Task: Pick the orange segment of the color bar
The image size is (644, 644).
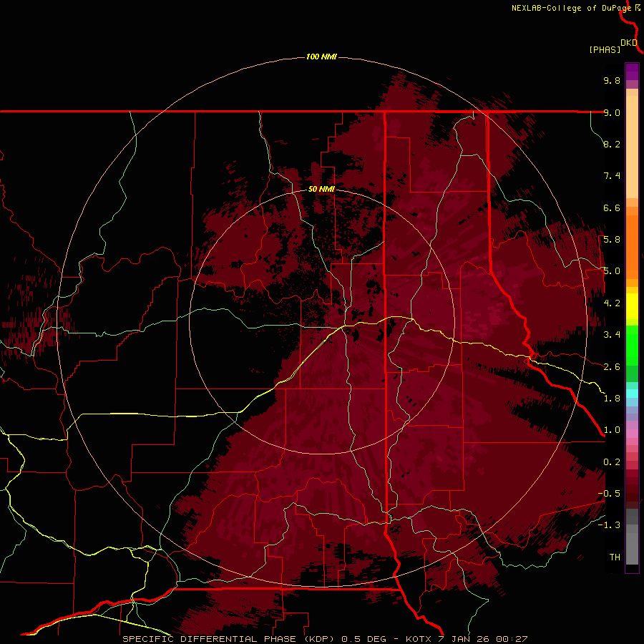Action: 632,246
